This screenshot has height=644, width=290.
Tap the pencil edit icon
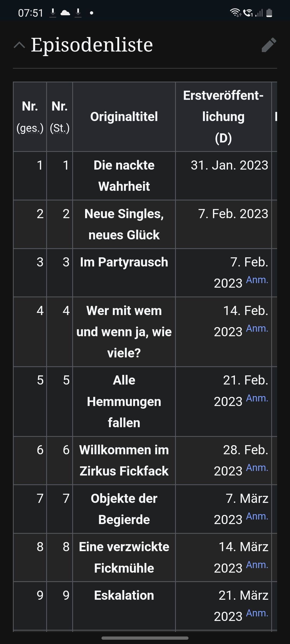269,45
